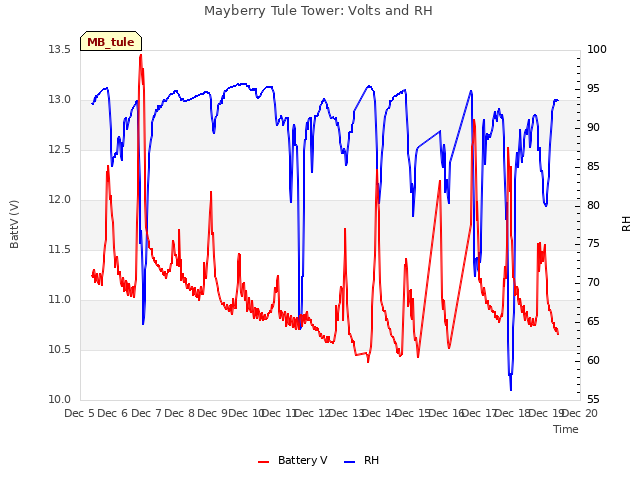
Task: Click the 80 right axis value
Action: click(593, 205)
